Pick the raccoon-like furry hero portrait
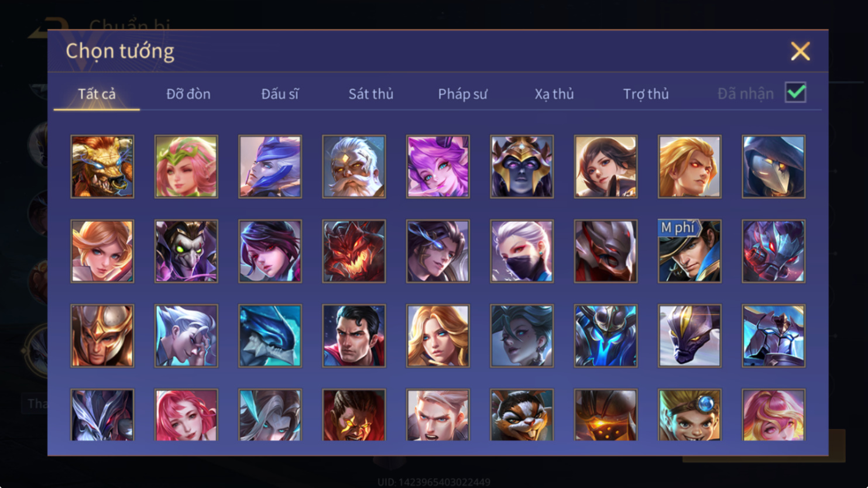Image resolution: width=868 pixels, height=488 pixels. pyautogui.click(x=522, y=415)
